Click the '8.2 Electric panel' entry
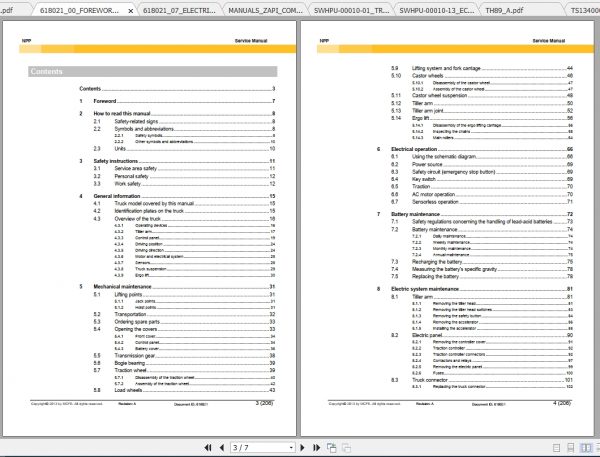 pyautogui.click(x=482, y=335)
